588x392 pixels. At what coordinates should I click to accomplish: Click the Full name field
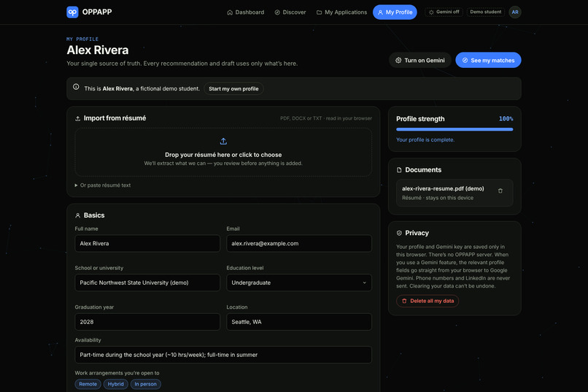coord(147,244)
